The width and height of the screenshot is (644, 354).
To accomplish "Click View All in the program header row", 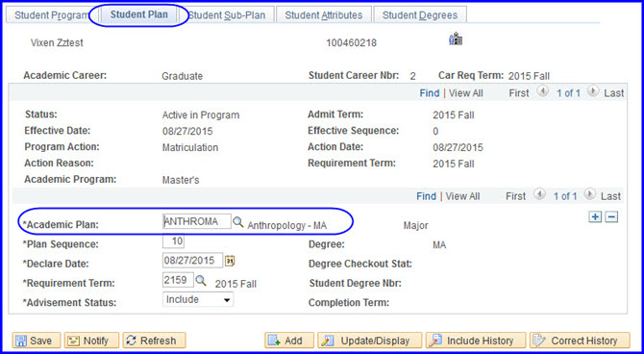I will pos(466,93).
